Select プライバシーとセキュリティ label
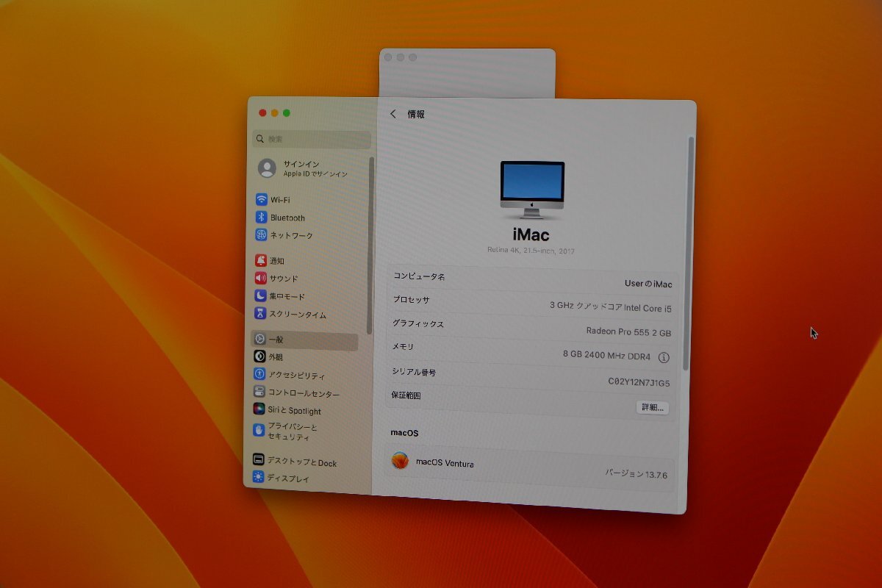The image size is (882, 588). point(293,432)
